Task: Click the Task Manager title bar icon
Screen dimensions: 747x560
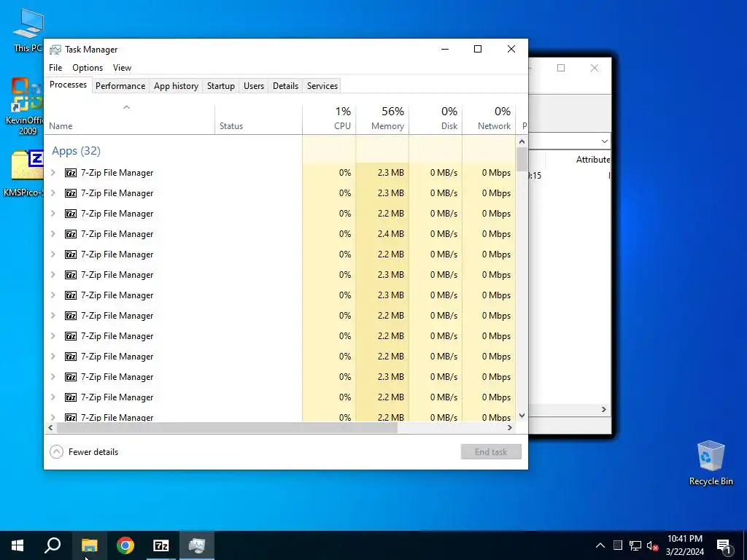Action: (55, 50)
